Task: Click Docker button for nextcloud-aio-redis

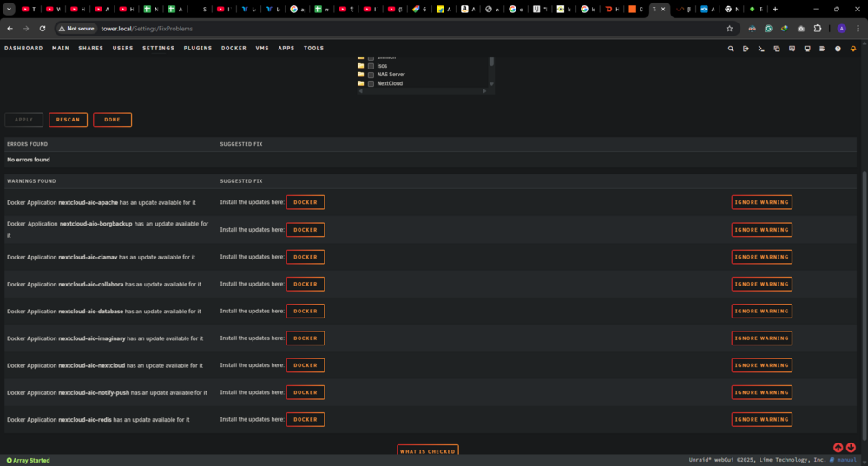Action: 306,419
